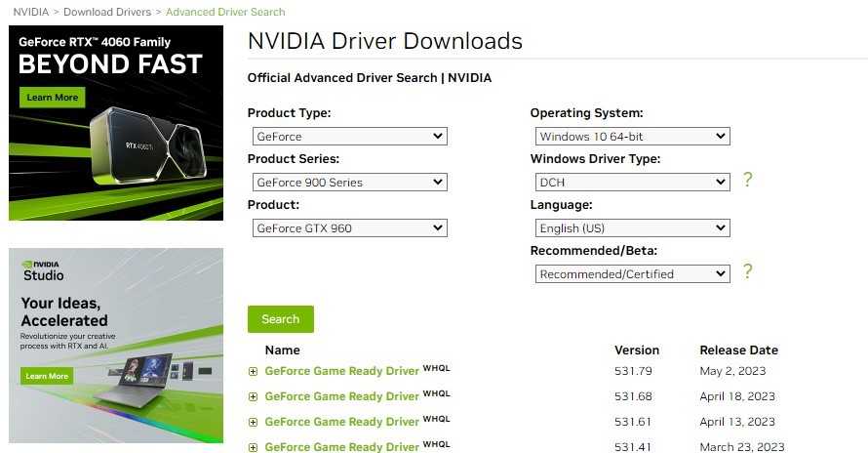This screenshot has width=868, height=453.
Task: Click the NVIDIA Studio laptop image
Action: pyautogui.click(x=134, y=380)
